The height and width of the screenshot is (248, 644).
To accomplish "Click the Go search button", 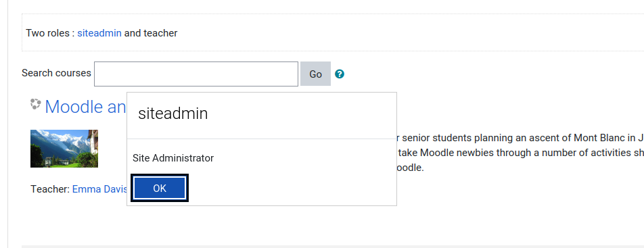I will 315,74.
